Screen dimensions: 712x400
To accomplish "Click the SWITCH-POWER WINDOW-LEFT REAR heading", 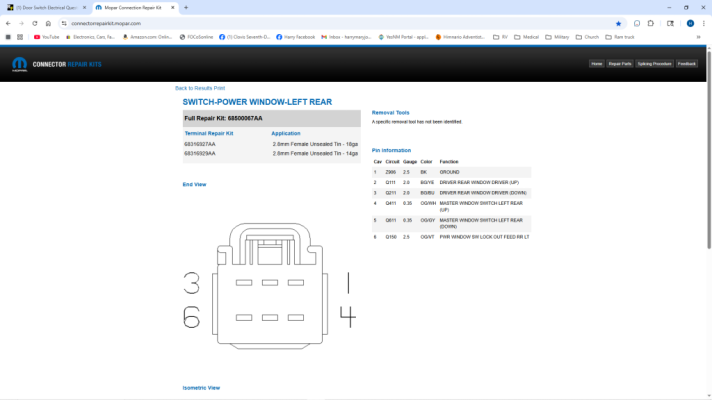I will pyautogui.click(x=257, y=102).
